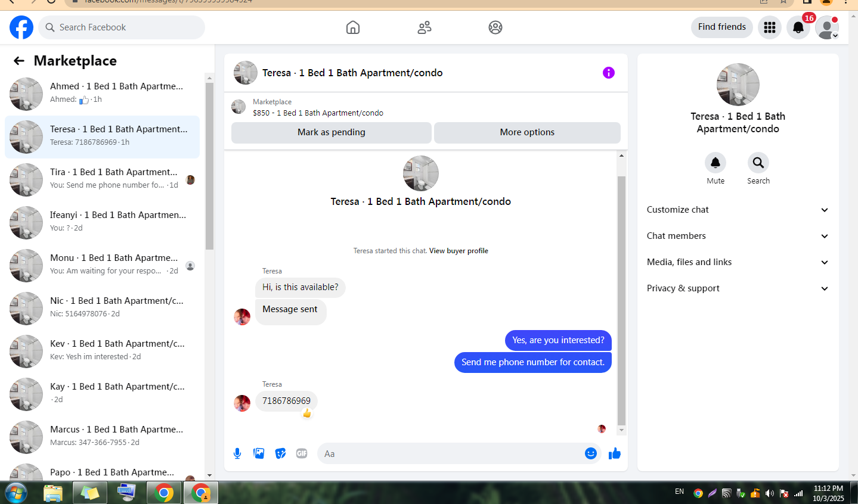Open the Notifications bell with 16 badge
This screenshot has height=504, width=858.
pos(798,27)
